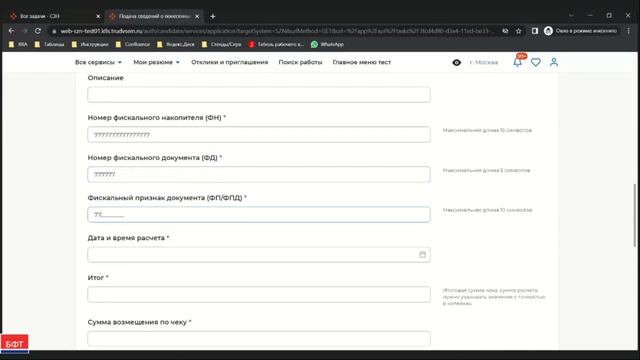Bookmark this page with star icon
The height and width of the screenshot is (360, 640).
(518, 31)
